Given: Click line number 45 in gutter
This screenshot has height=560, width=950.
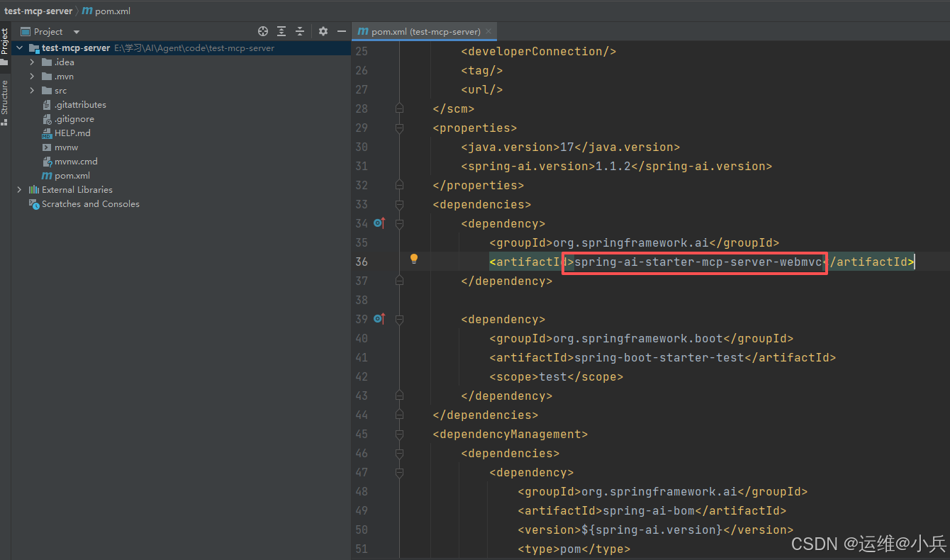Looking at the screenshot, I should pos(362,434).
